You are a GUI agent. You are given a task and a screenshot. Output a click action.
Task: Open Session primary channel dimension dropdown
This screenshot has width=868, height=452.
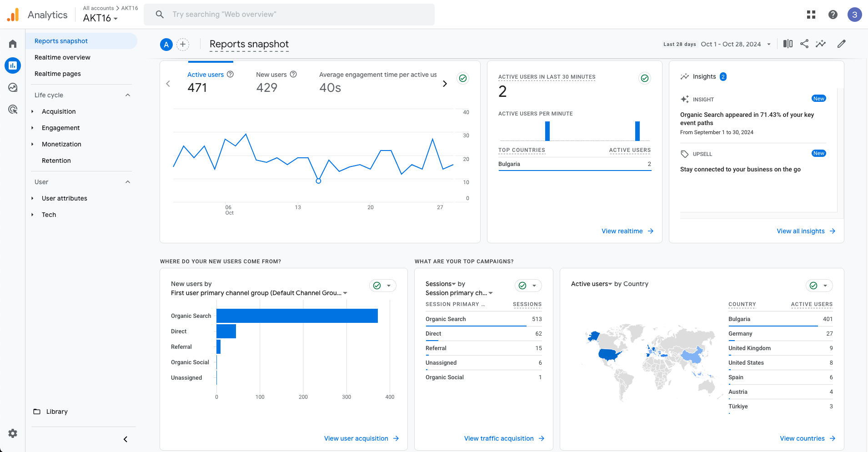(x=459, y=293)
